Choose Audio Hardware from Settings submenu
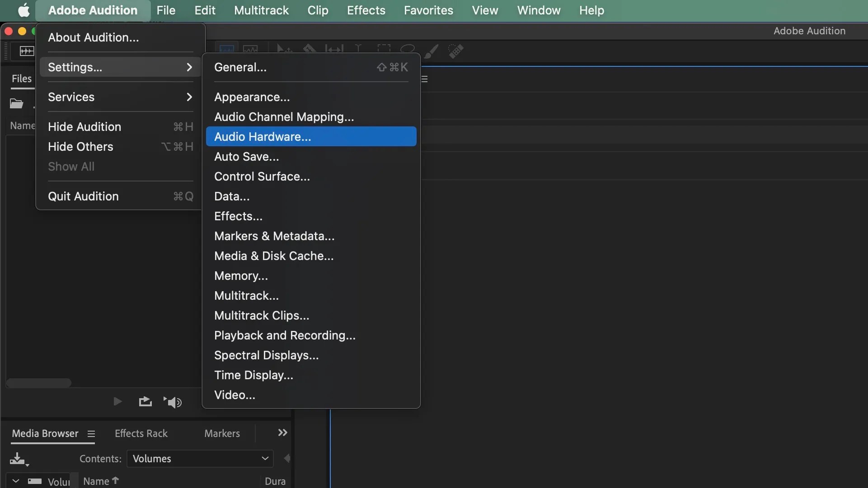Image resolution: width=868 pixels, height=488 pixels. coord(263,137)
